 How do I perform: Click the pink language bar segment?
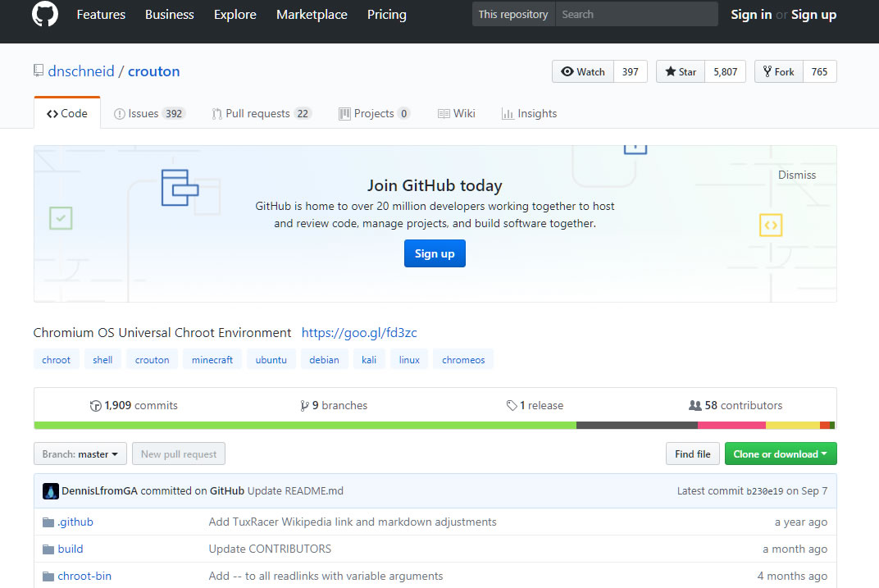point(731,426)
